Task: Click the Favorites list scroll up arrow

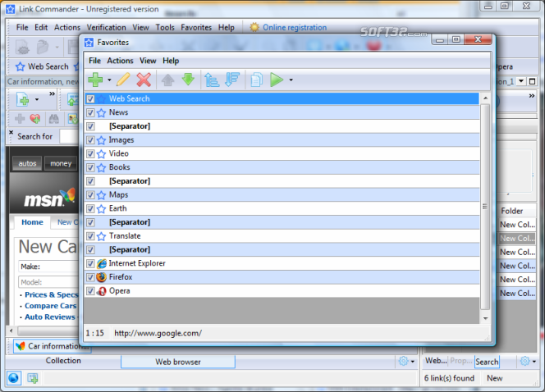Action: (x=485, y=98)
